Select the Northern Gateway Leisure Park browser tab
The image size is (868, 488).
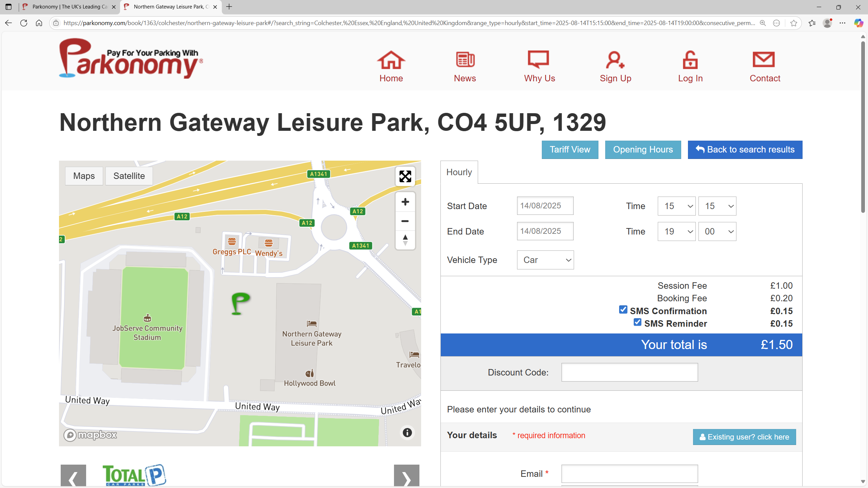(171, 7)
